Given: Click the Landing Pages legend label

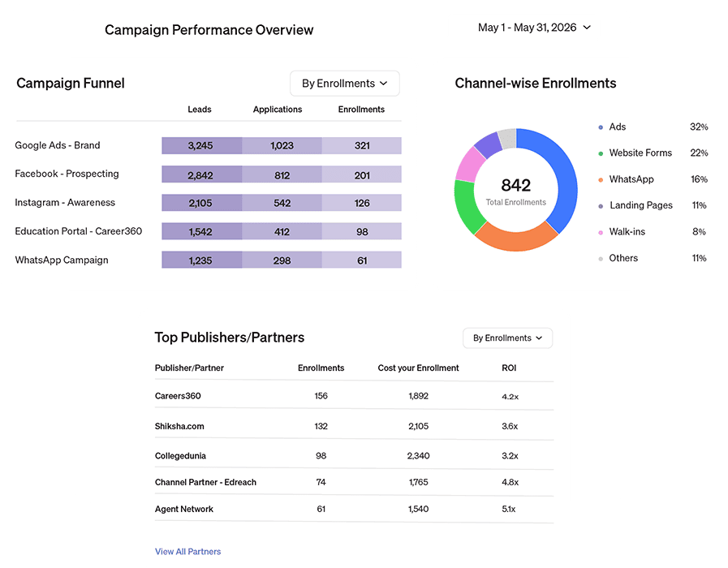Looking at the screenshot, I should [x=640, y=205].
